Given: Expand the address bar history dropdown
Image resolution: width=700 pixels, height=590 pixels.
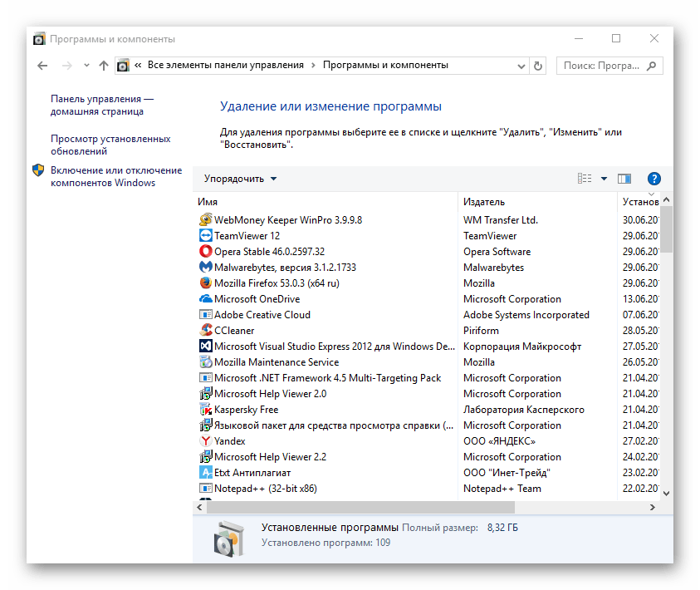Looking at the screenshot, I should click(x=521, y=65).
